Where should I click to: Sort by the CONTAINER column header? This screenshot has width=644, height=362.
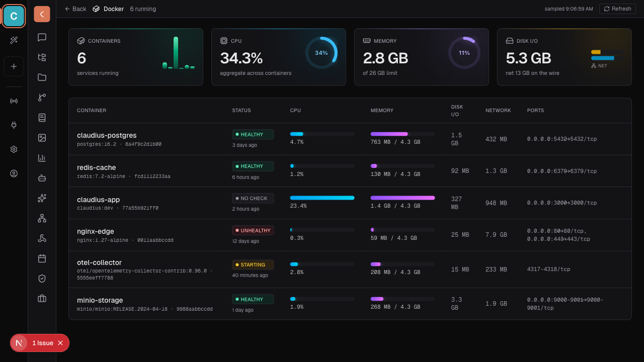tap(92, 111)
